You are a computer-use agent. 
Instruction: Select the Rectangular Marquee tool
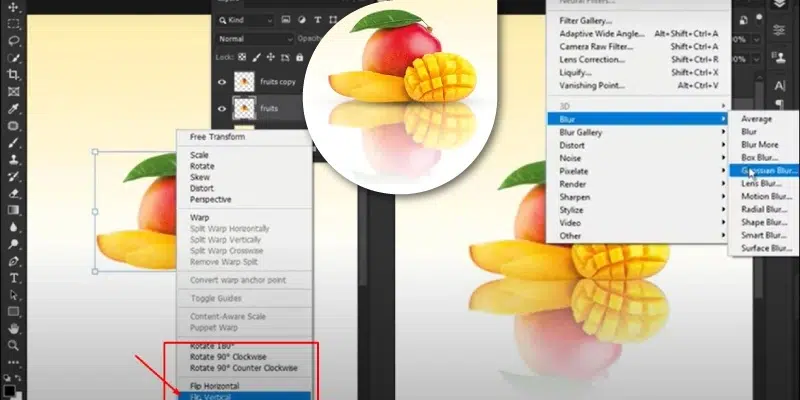tap(13, 24)
